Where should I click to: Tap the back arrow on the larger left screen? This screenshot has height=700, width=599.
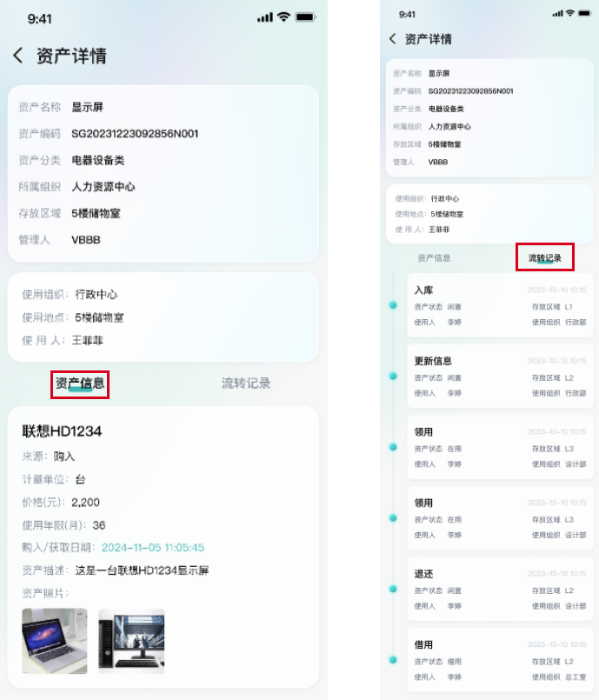(x=18, y=56)
